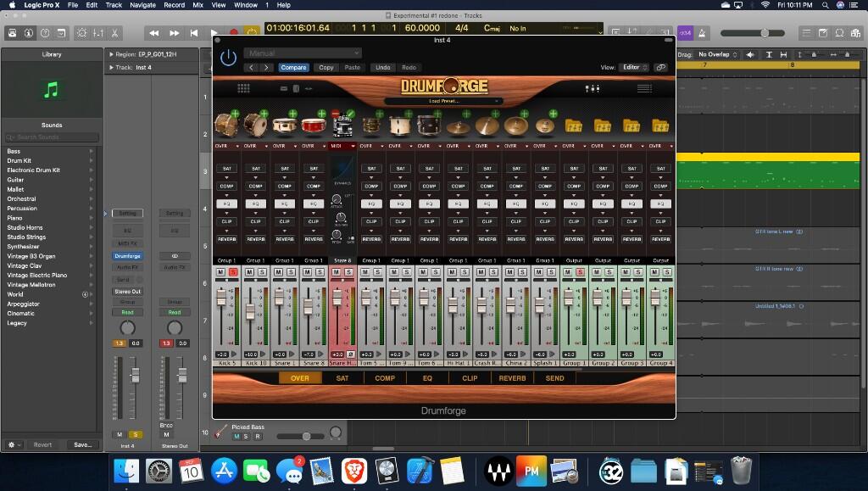Unsolo the Group 1 output channel

tap(580, 272)
